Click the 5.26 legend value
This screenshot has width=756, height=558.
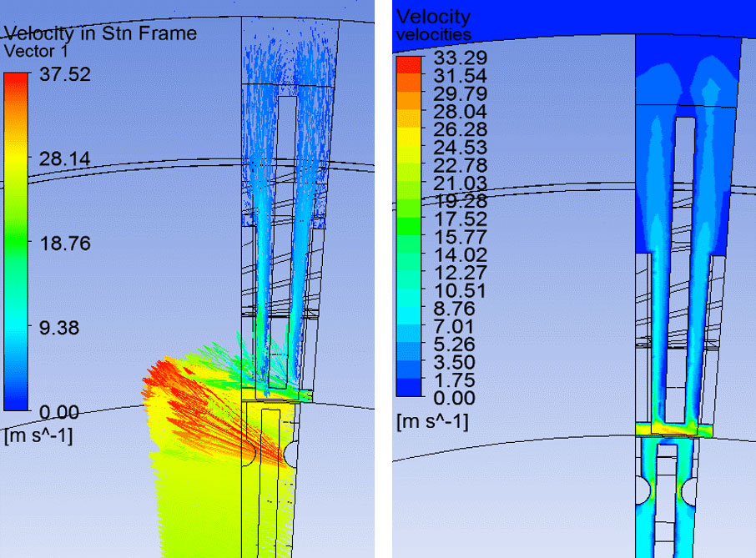(455, 344)
